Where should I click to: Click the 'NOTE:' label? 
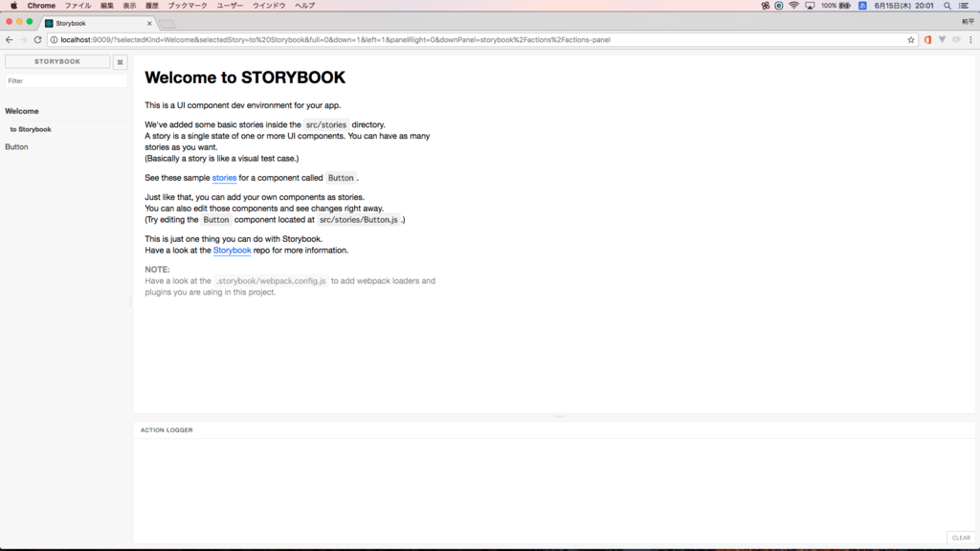tap(158, 270)
